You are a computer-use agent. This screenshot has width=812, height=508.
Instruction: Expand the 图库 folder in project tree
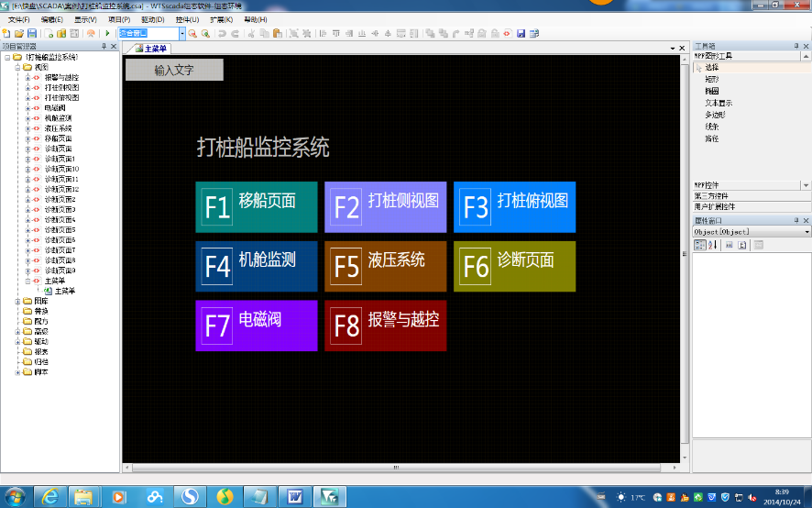pos(17,301)
